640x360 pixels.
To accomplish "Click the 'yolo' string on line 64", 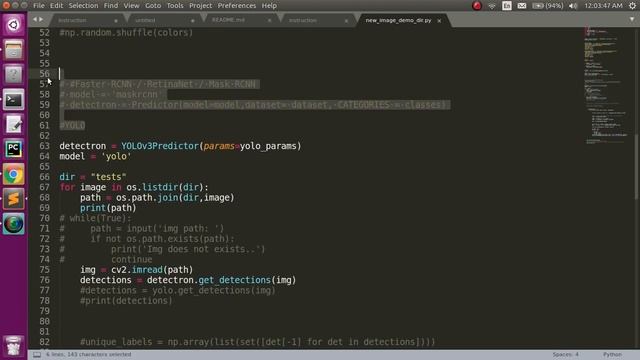I will click(116, 156).
